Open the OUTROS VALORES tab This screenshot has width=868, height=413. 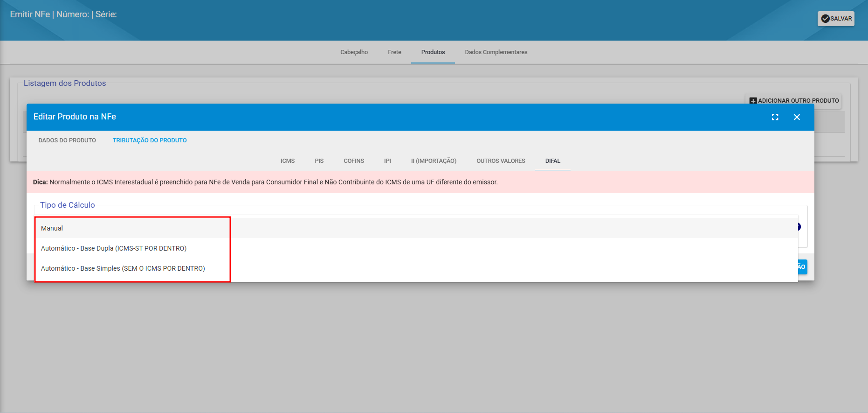501,161
